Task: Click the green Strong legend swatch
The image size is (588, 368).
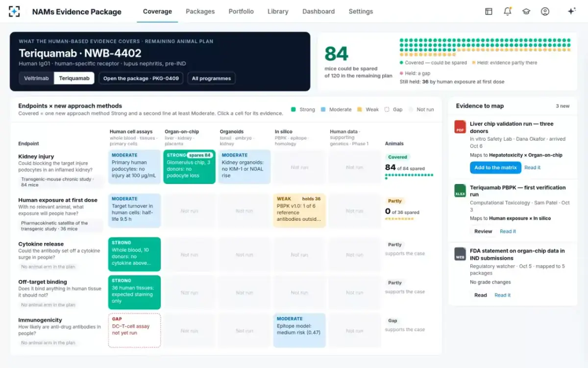Action: (x=294, y=109)
